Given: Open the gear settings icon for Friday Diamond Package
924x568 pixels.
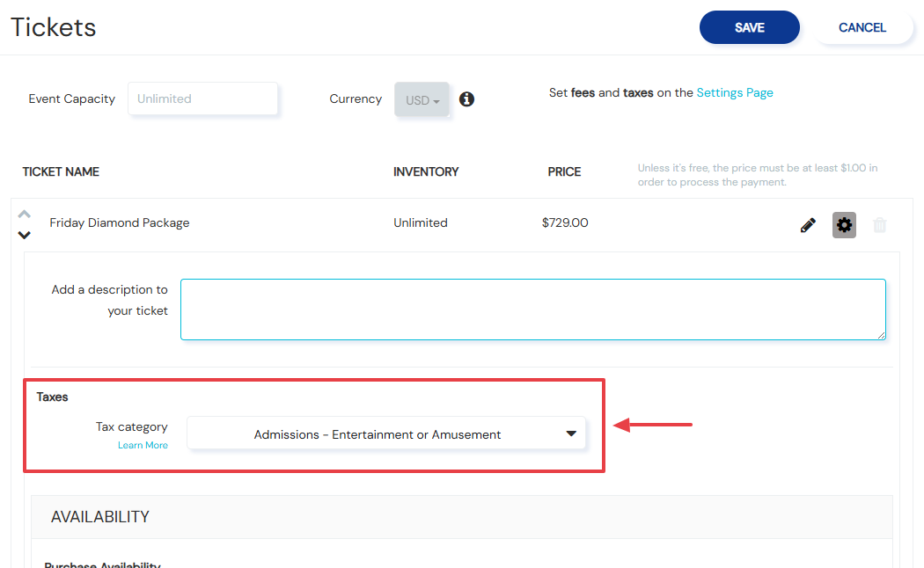Looking at the screenshot, I should (x=844, y=225).
